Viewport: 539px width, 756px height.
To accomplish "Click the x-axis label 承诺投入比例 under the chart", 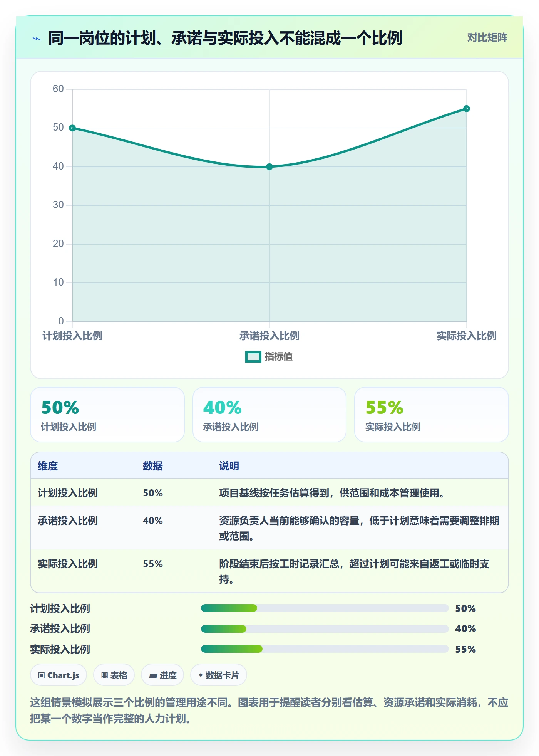I will click(269, 336).
